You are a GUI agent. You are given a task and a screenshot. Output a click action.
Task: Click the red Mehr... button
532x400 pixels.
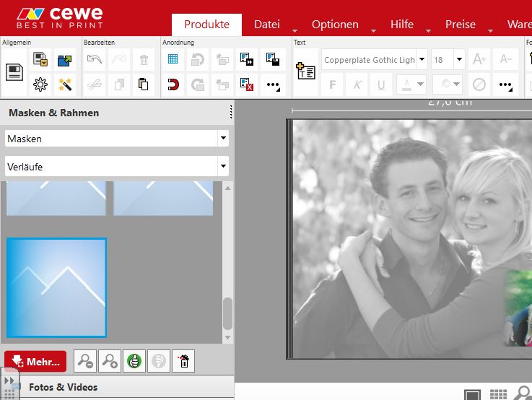(x=35, y=361)
